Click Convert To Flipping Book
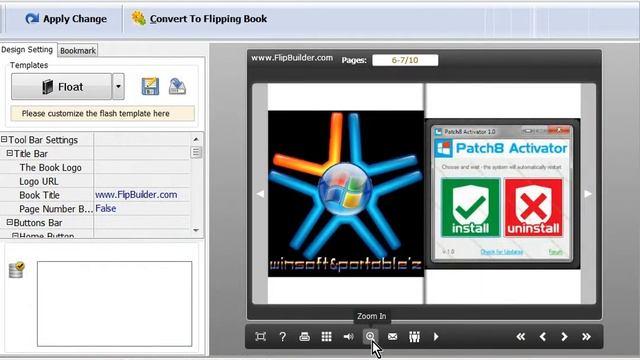 pyautogui.click(x=199, y=19)
